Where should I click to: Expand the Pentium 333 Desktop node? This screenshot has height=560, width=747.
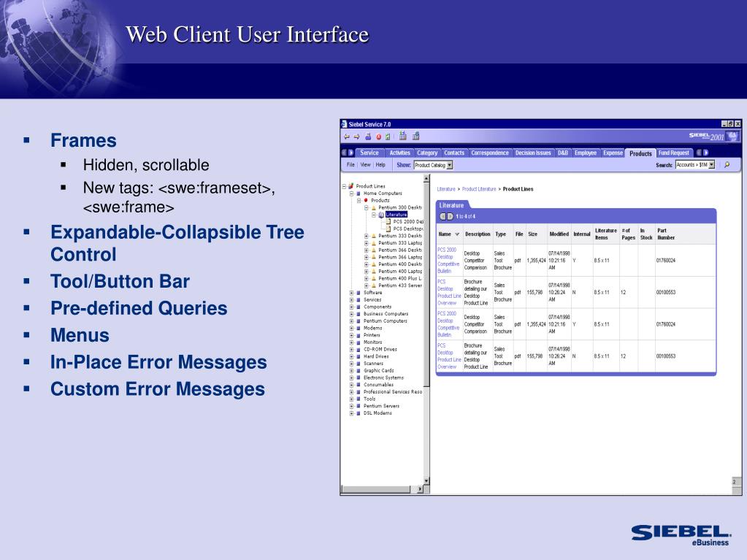366,236
